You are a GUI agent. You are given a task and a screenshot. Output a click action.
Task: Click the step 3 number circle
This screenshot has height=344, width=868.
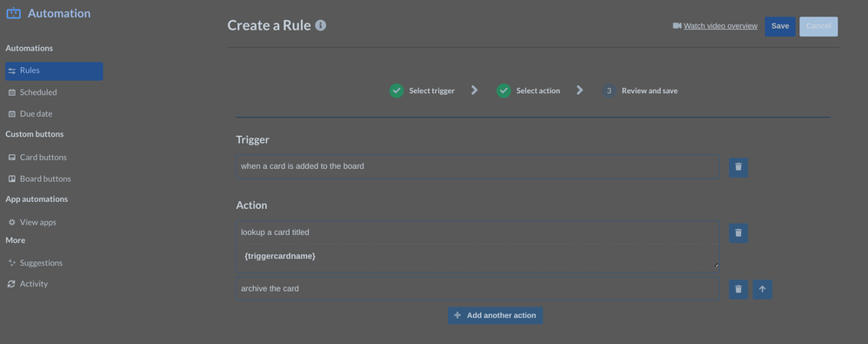pos(609,91)
